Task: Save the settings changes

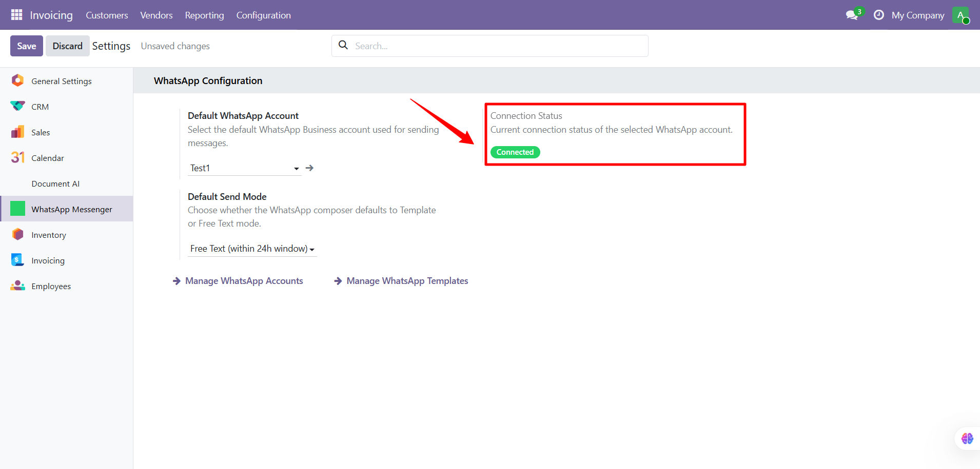Action: click(x=26, y=46)
